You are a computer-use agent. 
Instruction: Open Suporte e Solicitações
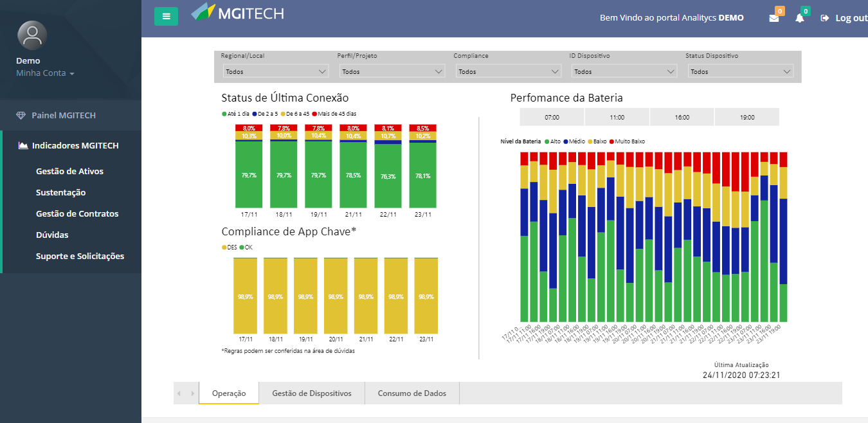pos(80,256)
